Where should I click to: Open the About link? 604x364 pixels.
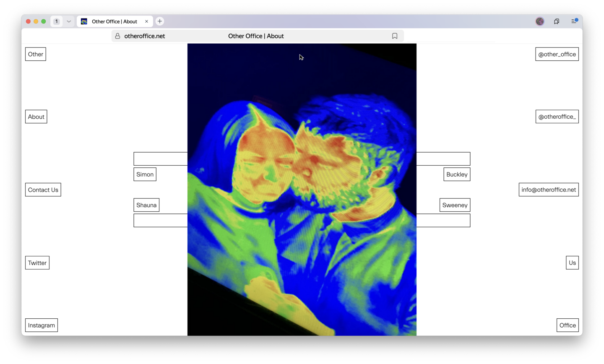tap(36, 117)
